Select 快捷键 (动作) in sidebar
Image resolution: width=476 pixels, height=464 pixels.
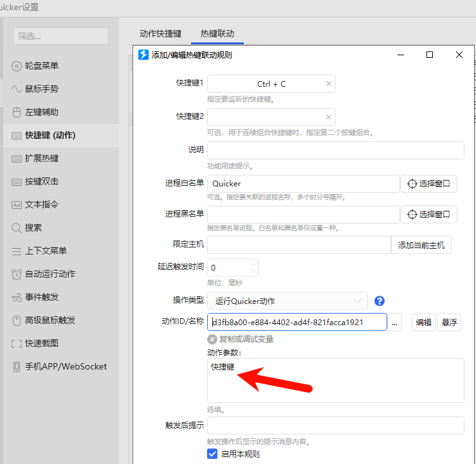[60, 135]
